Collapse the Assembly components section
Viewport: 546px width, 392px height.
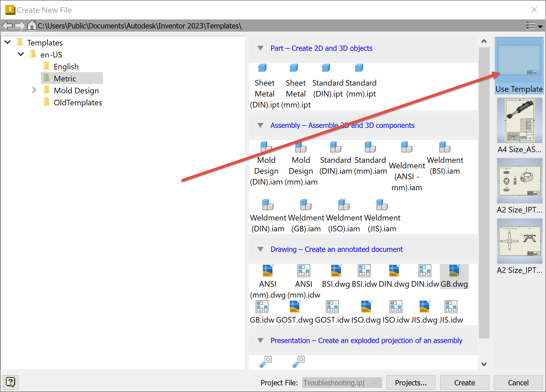tap(260, 125)
